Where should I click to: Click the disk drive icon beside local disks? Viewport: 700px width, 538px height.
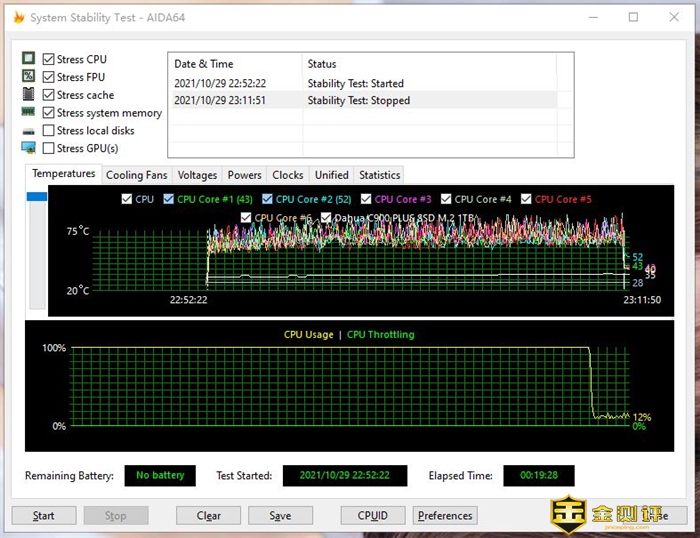pyautogui.click(x=28, y=131)
